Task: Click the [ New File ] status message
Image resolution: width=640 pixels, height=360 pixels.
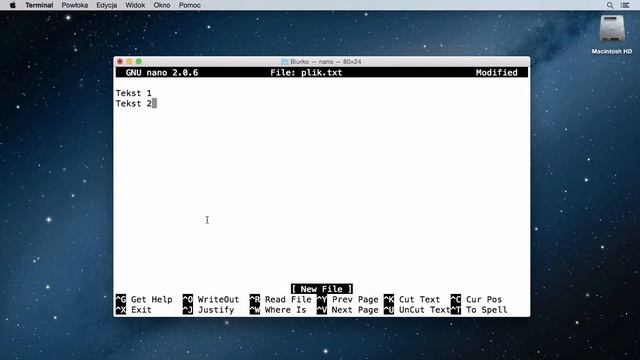Action: coord(322,289)
